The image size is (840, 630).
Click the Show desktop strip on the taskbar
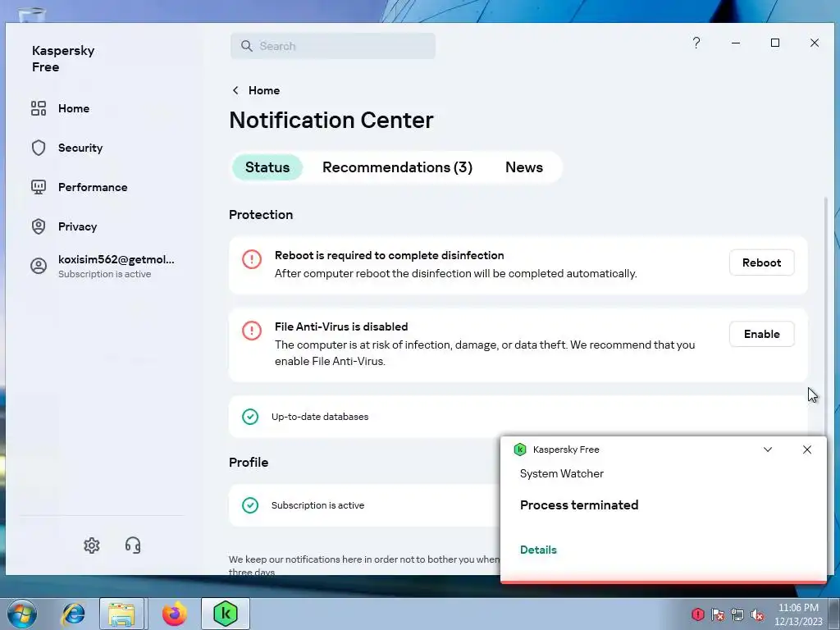coord(834,614)
